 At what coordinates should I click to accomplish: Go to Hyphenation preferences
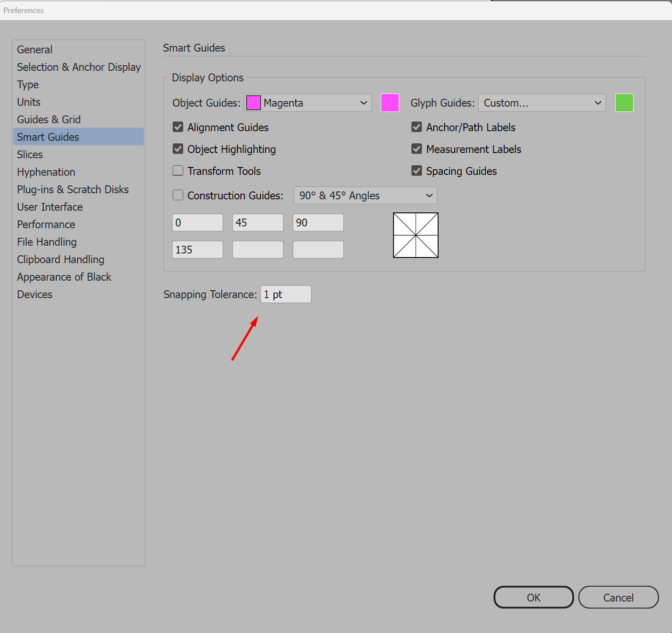pyautogui.click(x=79, y=172)
